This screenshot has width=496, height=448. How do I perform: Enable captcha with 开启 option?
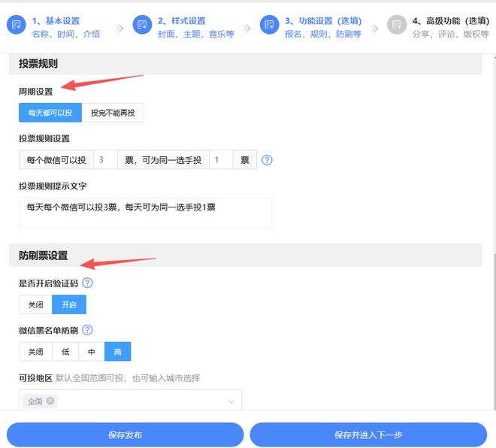pyautogui.click(x=69, y=304)
